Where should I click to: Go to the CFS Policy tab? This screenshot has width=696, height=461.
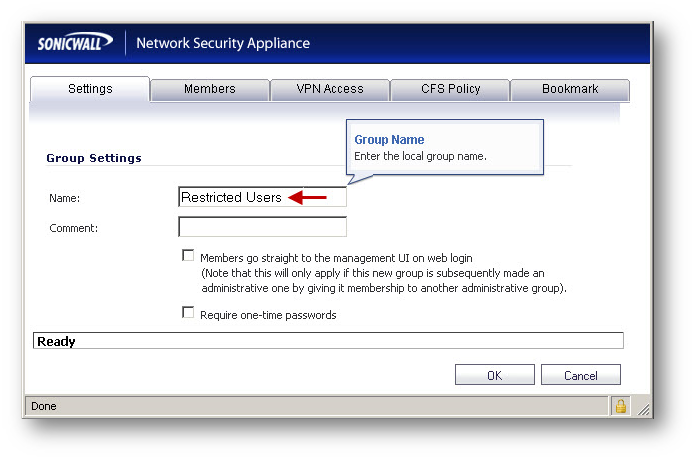[450, 89]
